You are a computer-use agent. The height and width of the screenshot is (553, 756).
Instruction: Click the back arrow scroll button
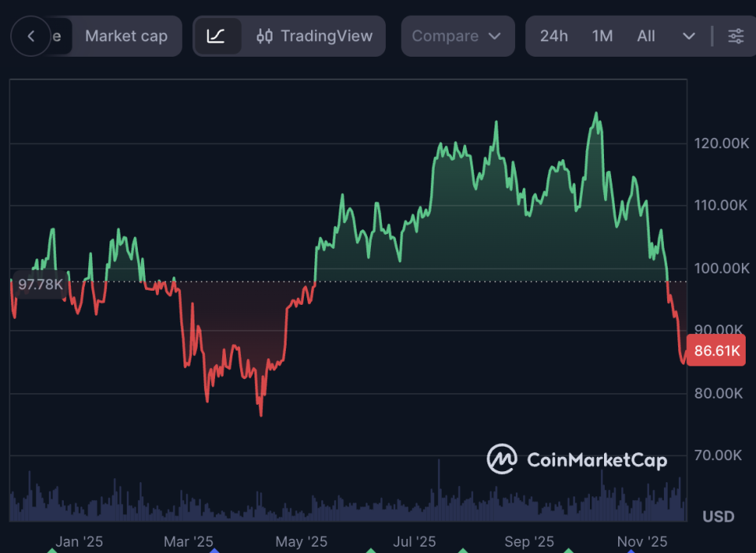tap(31, 36)
